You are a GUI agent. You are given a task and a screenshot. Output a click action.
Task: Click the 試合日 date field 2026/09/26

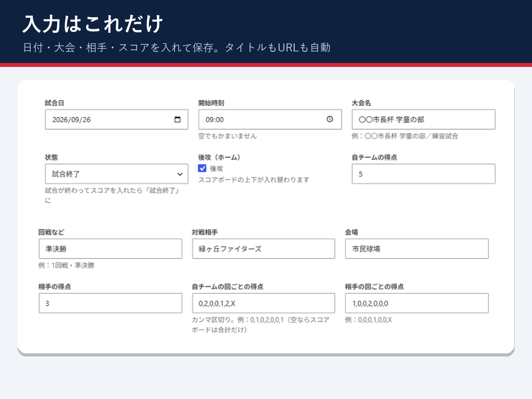[117, 120]
